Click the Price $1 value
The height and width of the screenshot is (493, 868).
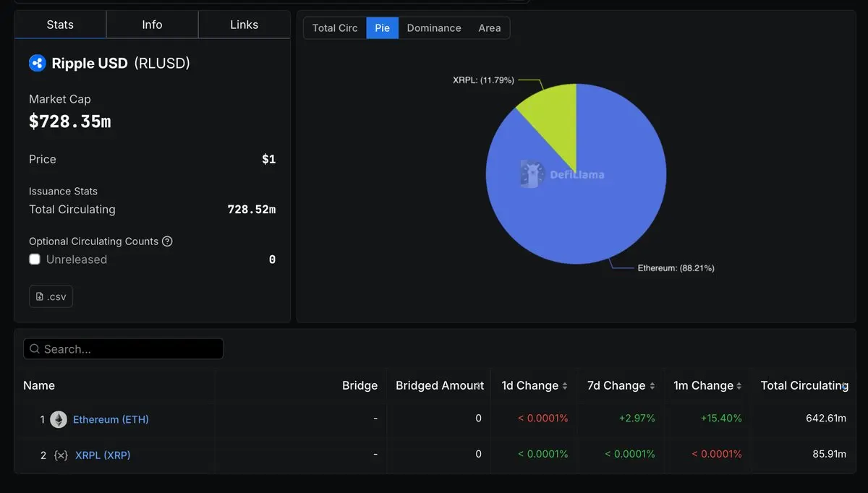pos(268,160)
